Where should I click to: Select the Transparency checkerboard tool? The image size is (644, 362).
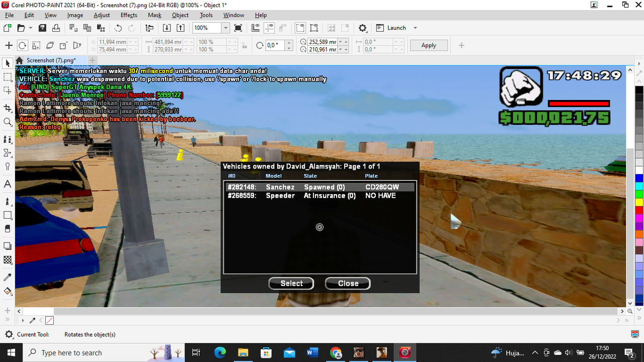[x=8, y=260]
